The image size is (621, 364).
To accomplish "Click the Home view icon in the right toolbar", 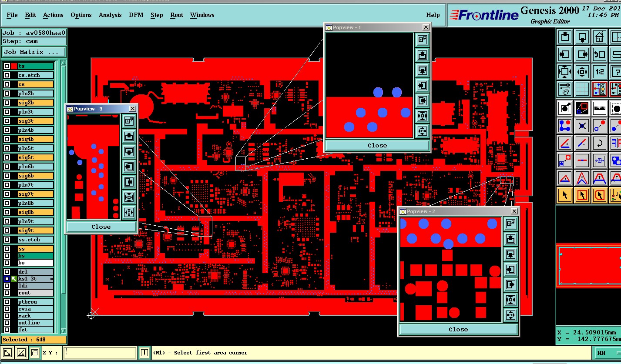I will pyautogui.click(x=600, y=37).
